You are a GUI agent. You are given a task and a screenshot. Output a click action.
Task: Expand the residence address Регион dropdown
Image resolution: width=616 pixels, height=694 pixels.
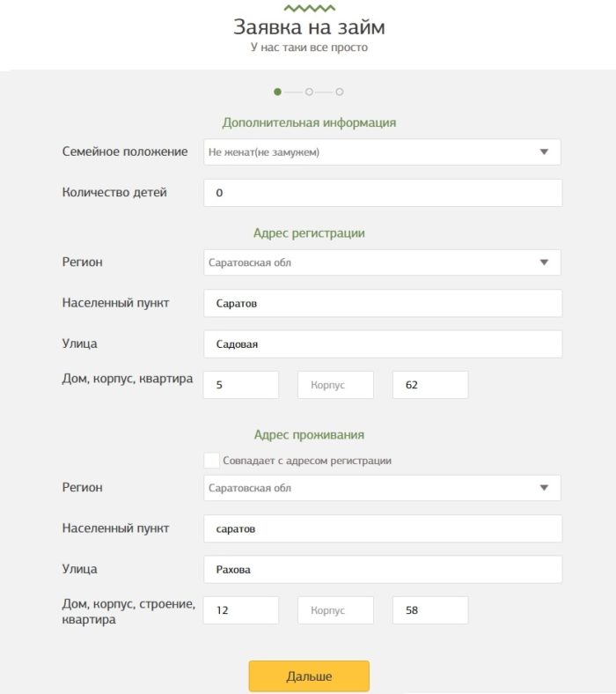382,488
